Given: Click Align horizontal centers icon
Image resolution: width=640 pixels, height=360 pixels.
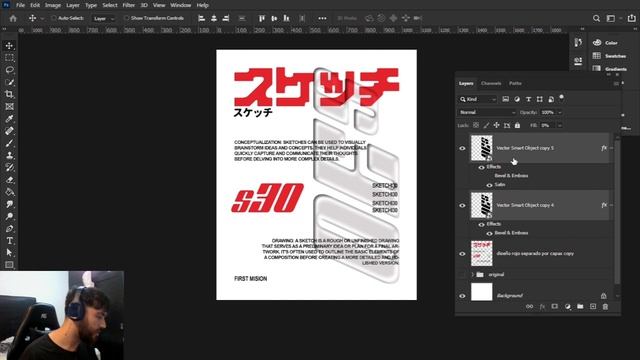Looking at the screenshot, I should coord(213,18).
